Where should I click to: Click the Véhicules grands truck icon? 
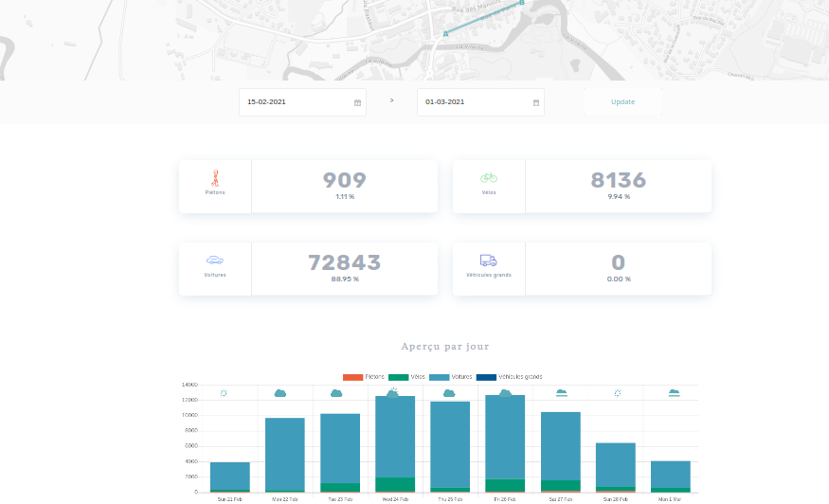[488, 260]
